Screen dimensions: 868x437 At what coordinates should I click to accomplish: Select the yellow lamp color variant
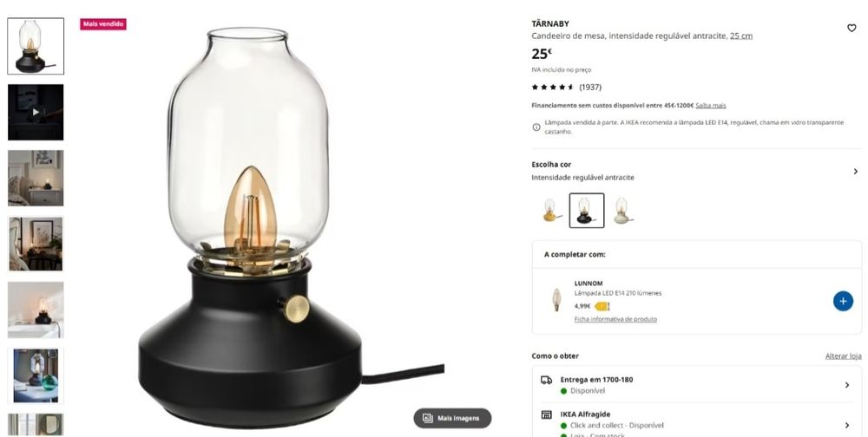coord(551,210)
